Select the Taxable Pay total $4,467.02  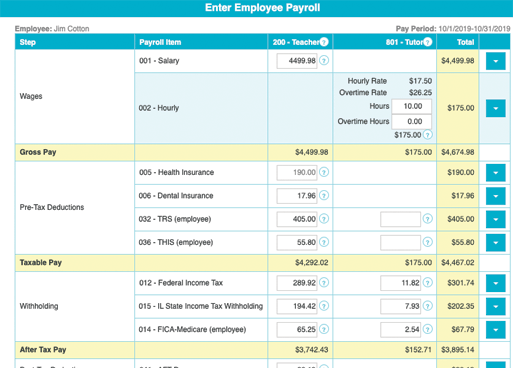[458, 263]
